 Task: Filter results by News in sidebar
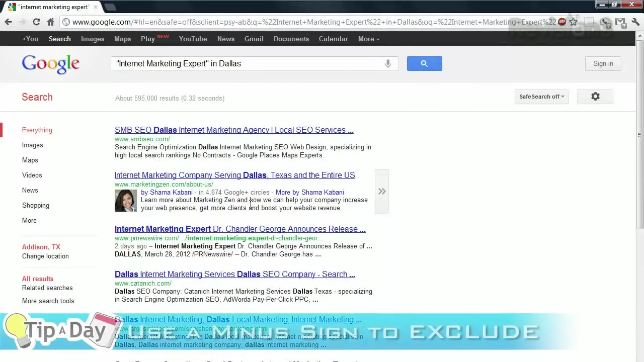click(x=30, y=190)
